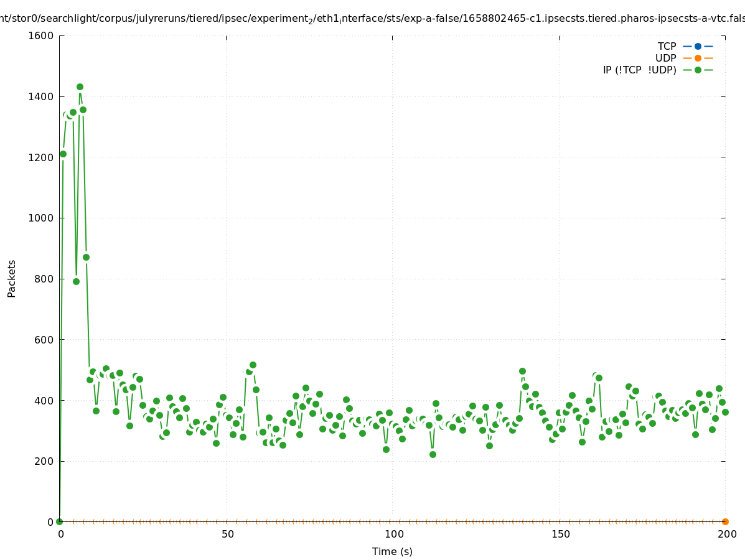This screenshot has height=560, width=745.
Task: Click the highest green data point peak
Action: [x=80, y=87]
